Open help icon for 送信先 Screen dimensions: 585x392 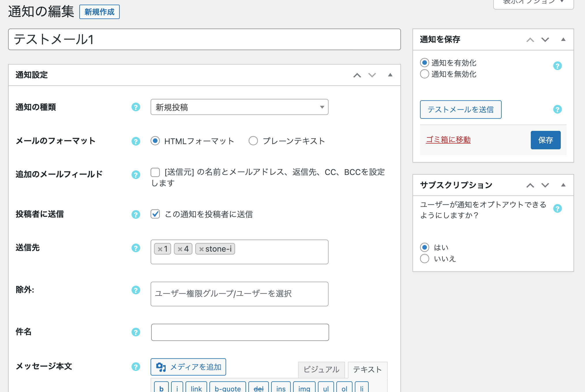136,248
